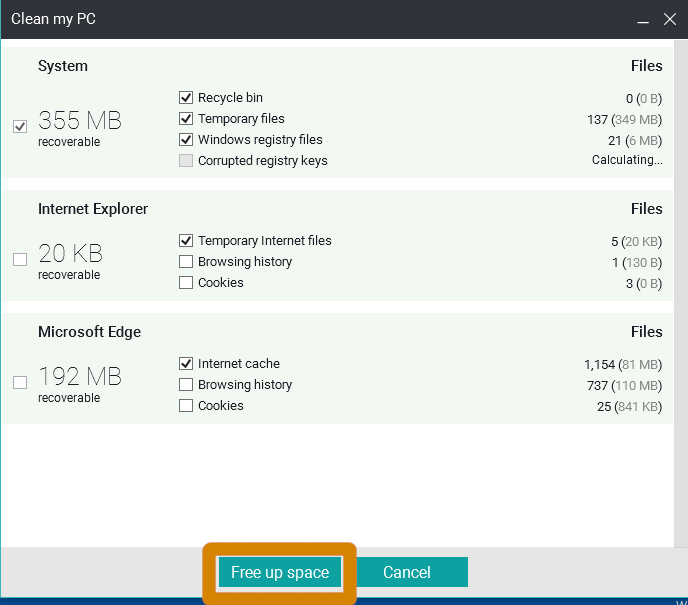The width and height of the screenshot is (688, 605).
Task: Click the vertical scrollbar on right edge
Action: click(x=681, y=293)
